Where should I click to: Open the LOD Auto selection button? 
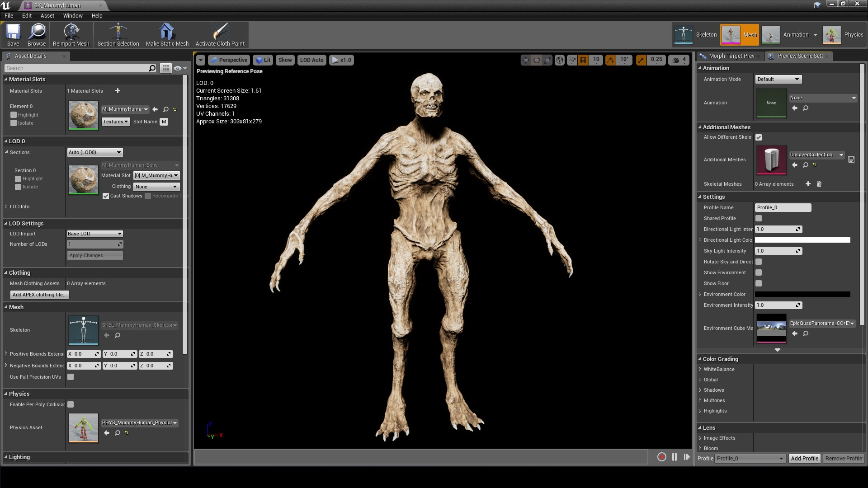coord(311,60)
